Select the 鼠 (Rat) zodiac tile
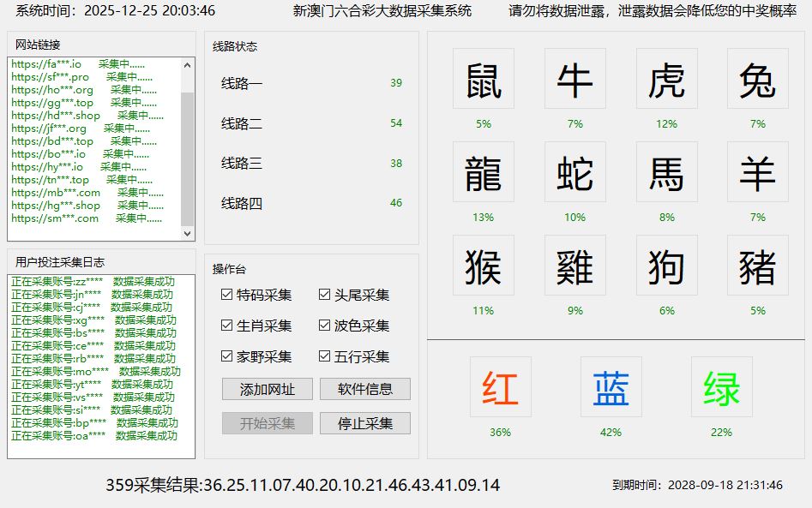Image resolution: width=812 pixels, height=508 pixels. 484,79
